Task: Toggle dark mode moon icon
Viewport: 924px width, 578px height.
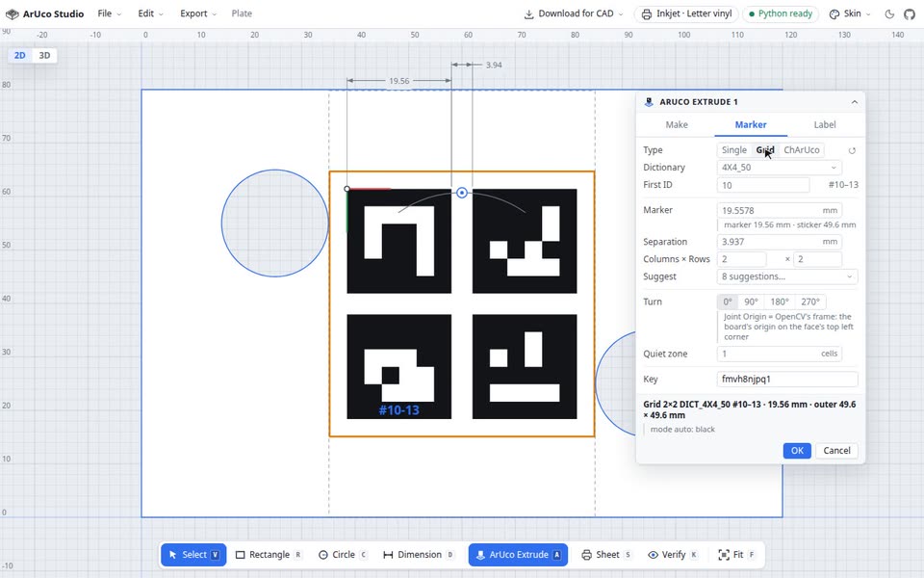Action: [x=889, y=13]
